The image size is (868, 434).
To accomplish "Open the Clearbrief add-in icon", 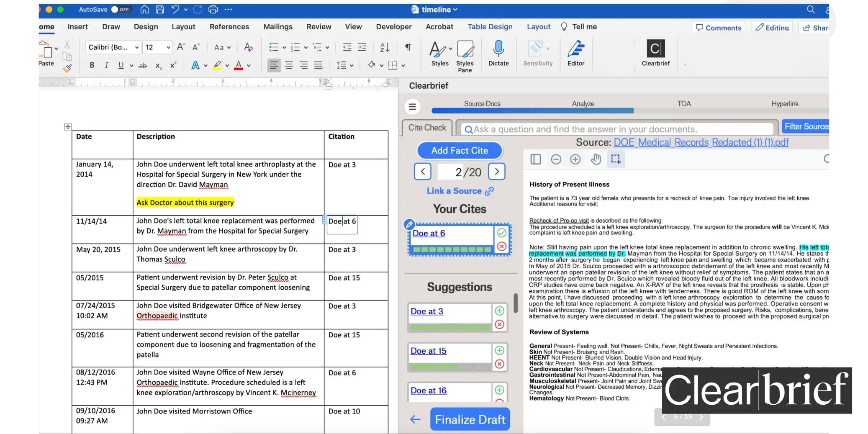I will [x=655, y=49].
